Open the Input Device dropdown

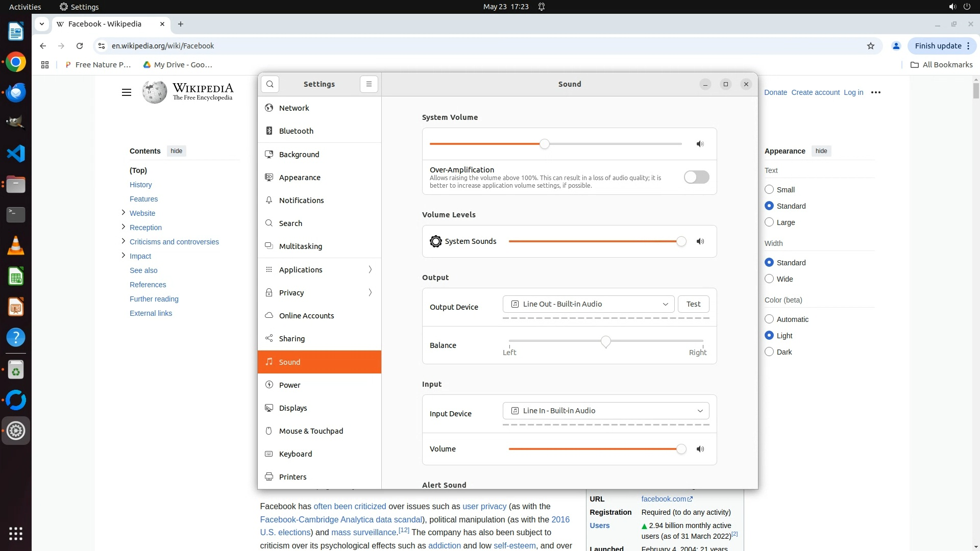pos(605,411)
